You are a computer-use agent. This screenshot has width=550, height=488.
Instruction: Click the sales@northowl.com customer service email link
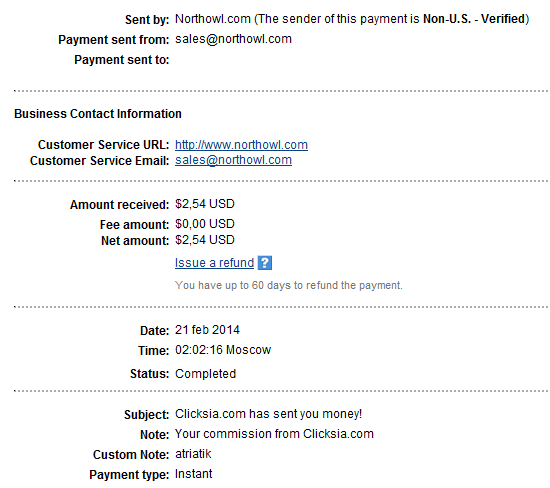(233, 160)
